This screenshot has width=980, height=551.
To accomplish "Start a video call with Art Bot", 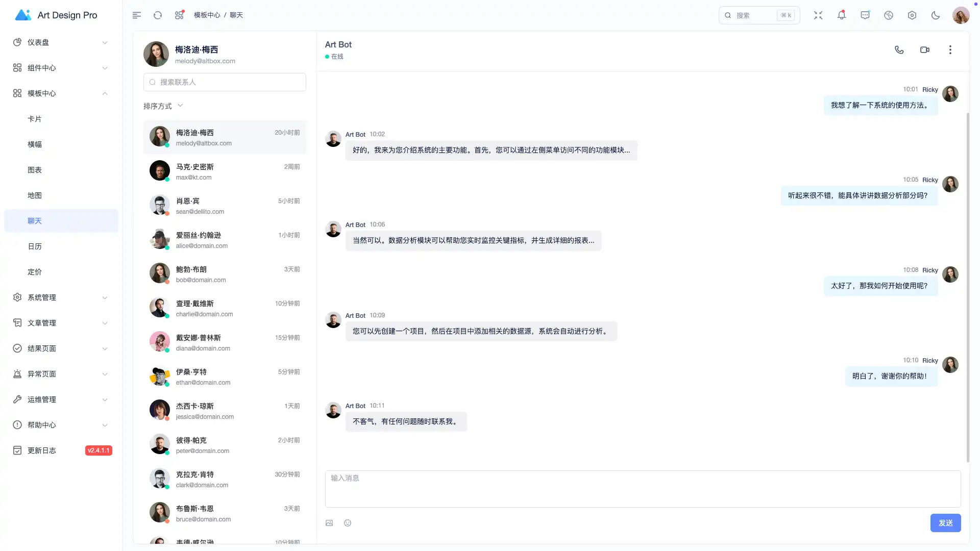I will click(924, 50).
